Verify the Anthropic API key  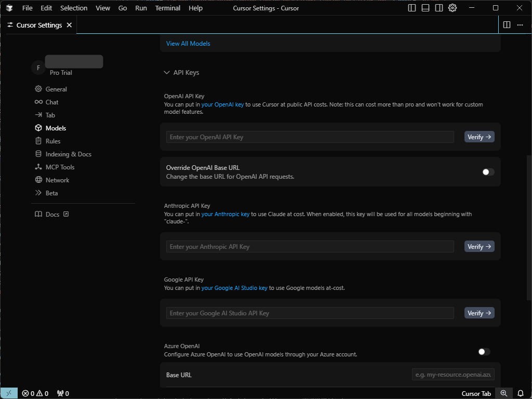(479, 247)
